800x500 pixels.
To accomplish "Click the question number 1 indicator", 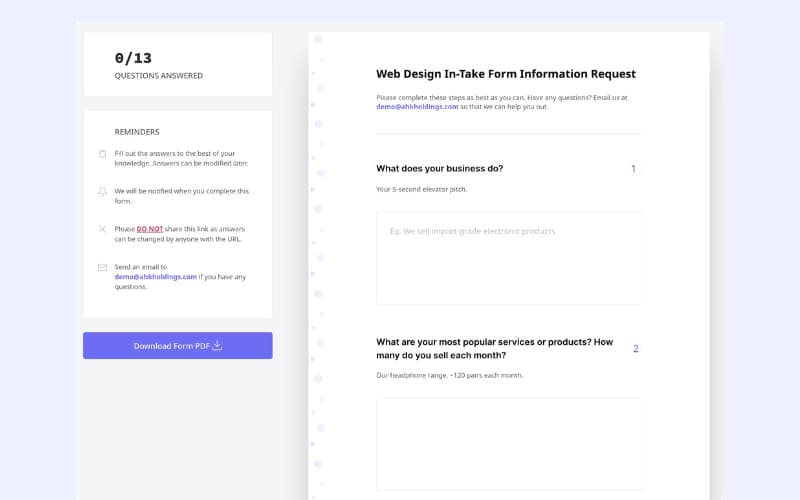I will pos(633,169).
